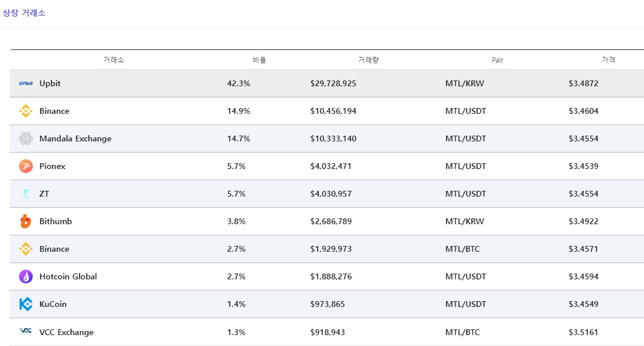Screen dimensions: 644x346
Task: Click the Mandala Exchange logo icon
Action: 26,139
